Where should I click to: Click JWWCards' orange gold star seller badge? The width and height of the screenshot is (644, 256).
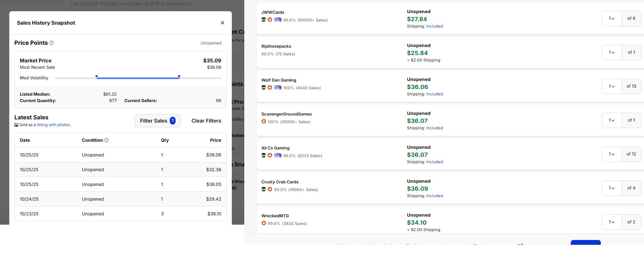[270, 20]
